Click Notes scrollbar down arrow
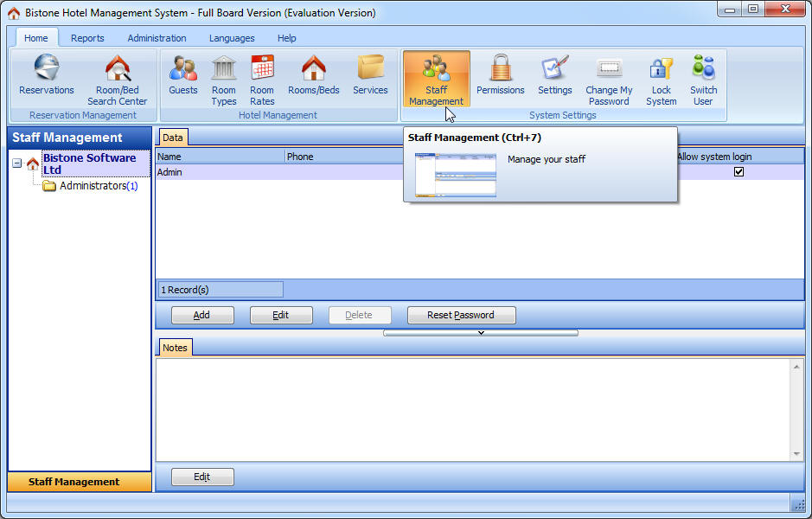 pyautogui.click(x=796, y=454)
